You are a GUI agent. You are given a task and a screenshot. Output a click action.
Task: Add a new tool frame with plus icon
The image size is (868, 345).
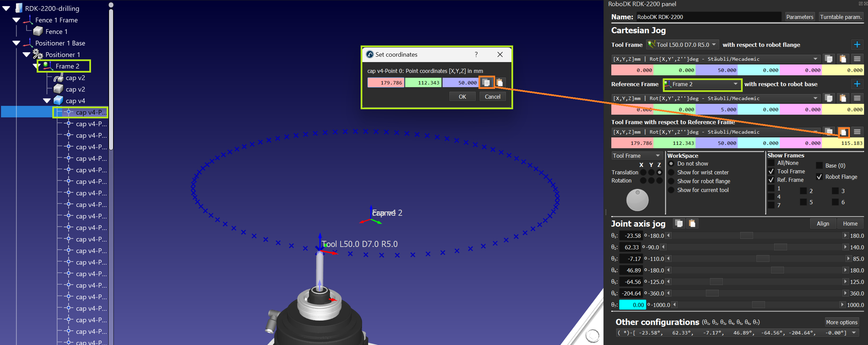coord(857,44)
